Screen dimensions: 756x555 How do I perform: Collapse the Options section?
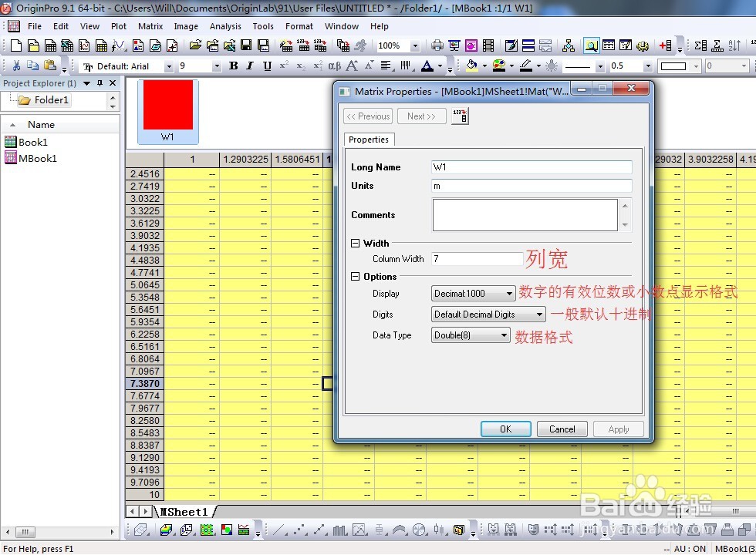pos(356,277)
